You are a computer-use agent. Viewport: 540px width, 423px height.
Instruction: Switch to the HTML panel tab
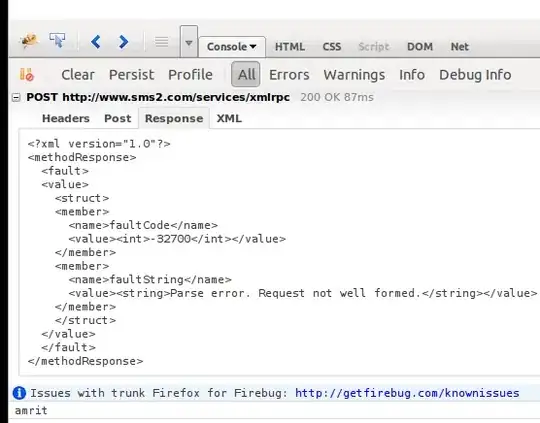(290, 47)
